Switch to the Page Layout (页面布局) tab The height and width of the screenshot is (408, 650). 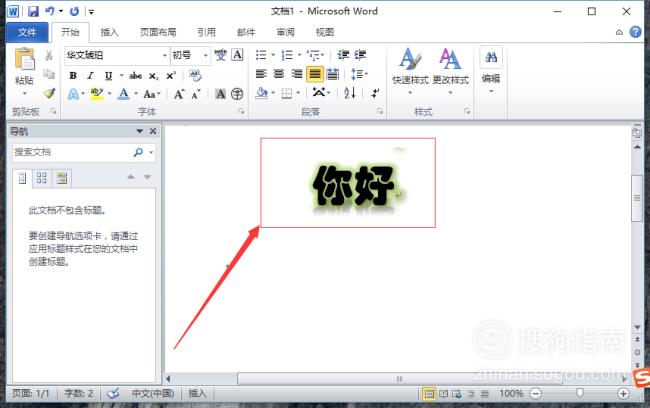(158, 32)
